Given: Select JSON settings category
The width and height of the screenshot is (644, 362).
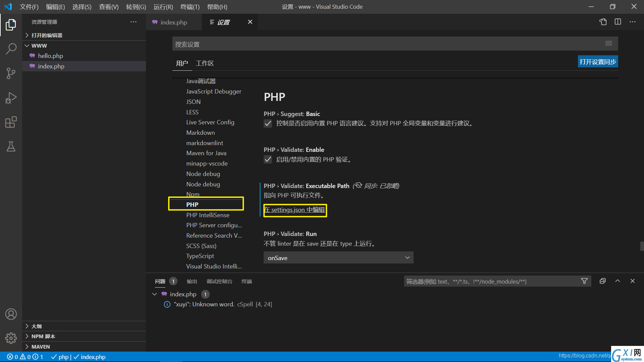Looking at the screenshot, I should click(x=194, y=102).
